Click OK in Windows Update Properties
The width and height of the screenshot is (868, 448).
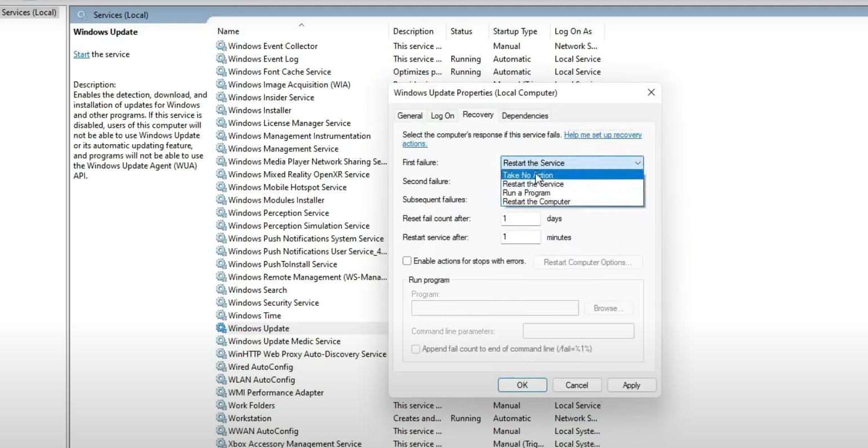522,385
